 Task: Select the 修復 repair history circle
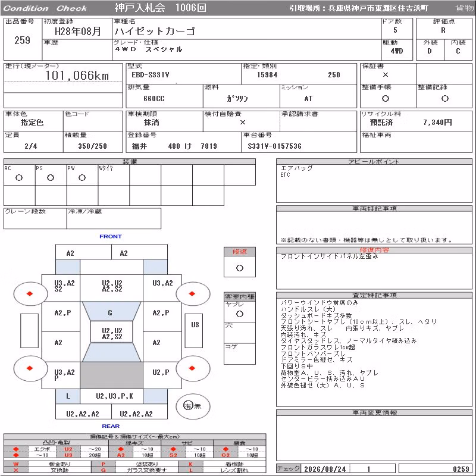pos(240,268)
